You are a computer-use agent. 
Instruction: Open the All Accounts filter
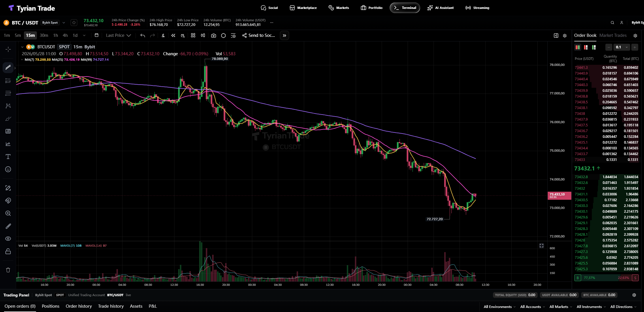coord(532,307)
